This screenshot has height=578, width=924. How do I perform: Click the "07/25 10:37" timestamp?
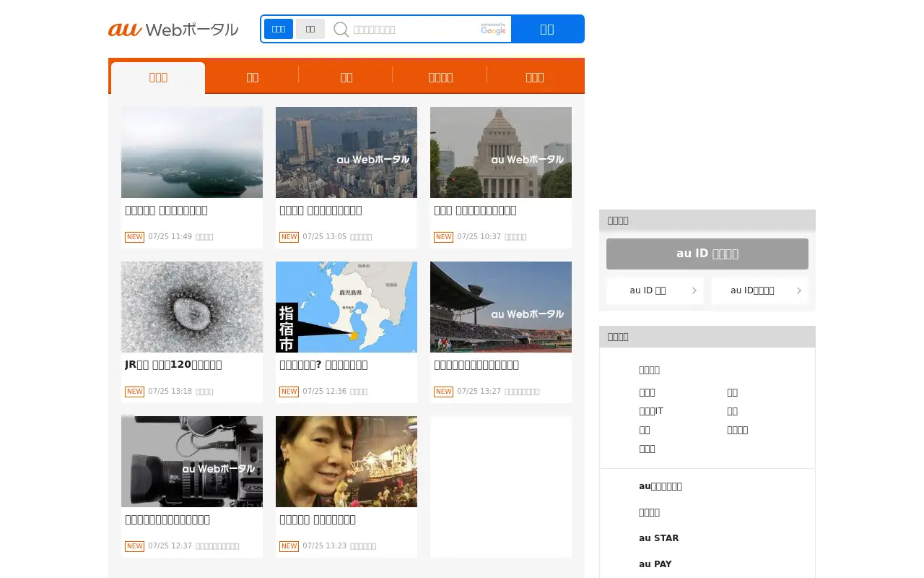479,236
